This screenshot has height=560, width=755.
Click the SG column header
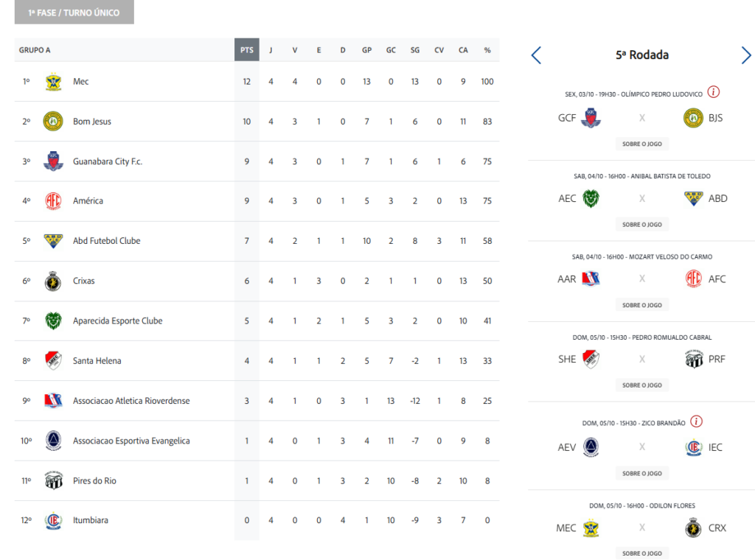[414, 50]
